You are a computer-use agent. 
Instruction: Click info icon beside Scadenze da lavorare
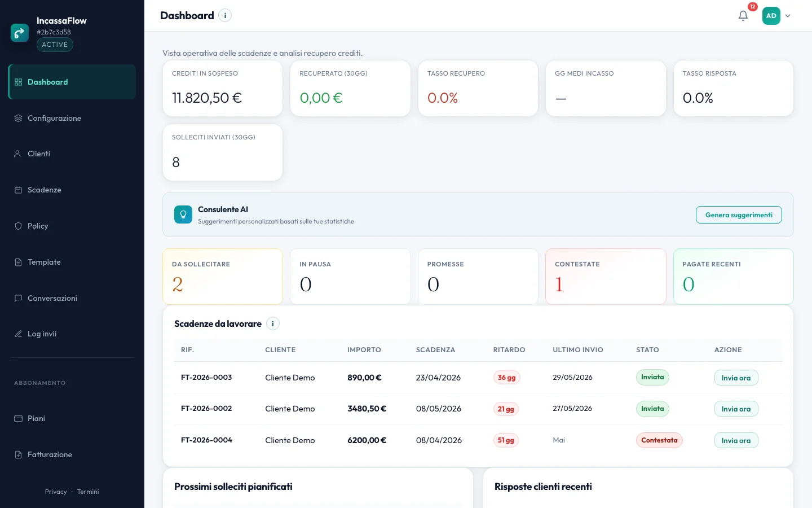(x=273, y=324)
